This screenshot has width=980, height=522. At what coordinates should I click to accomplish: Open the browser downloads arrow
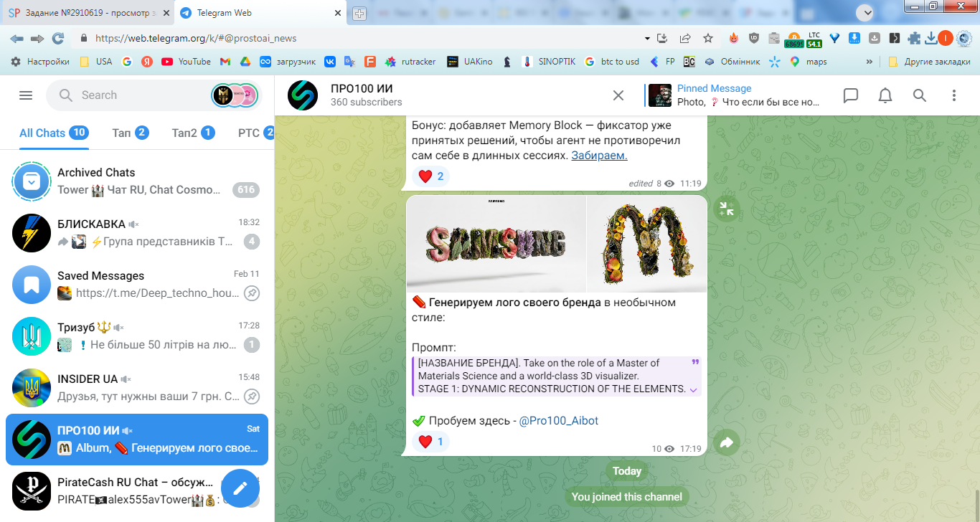click(930, 38)
